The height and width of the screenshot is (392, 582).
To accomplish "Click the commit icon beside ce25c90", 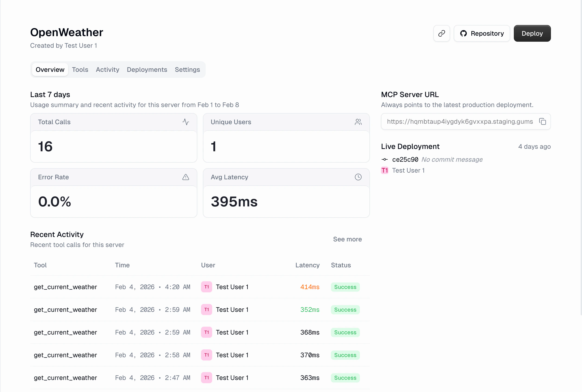I will [385, 159].
